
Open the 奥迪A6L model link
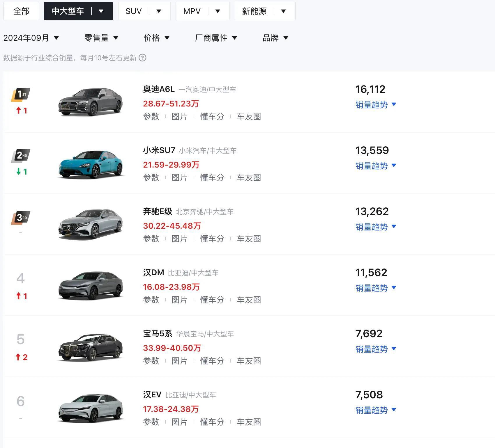tap(159, 89)
